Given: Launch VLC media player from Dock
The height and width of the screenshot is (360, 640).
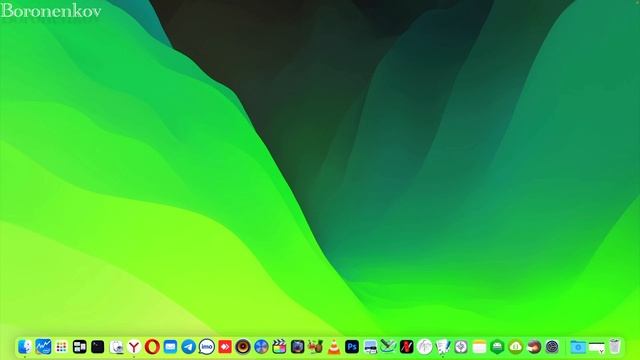Looking at the screenshot, I should click(x=334, y=347).
